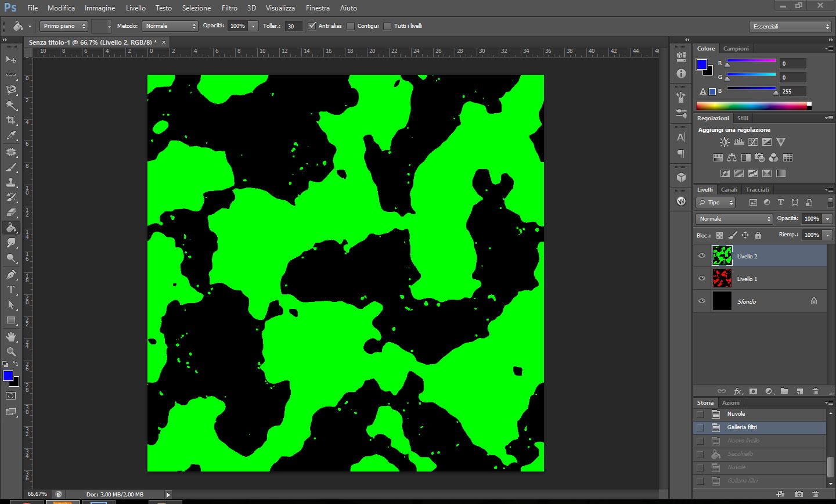The height and width of the screenshot is (504, 836).
Task: Click the Nuvole history state
Action: click(x=736, y=414)
